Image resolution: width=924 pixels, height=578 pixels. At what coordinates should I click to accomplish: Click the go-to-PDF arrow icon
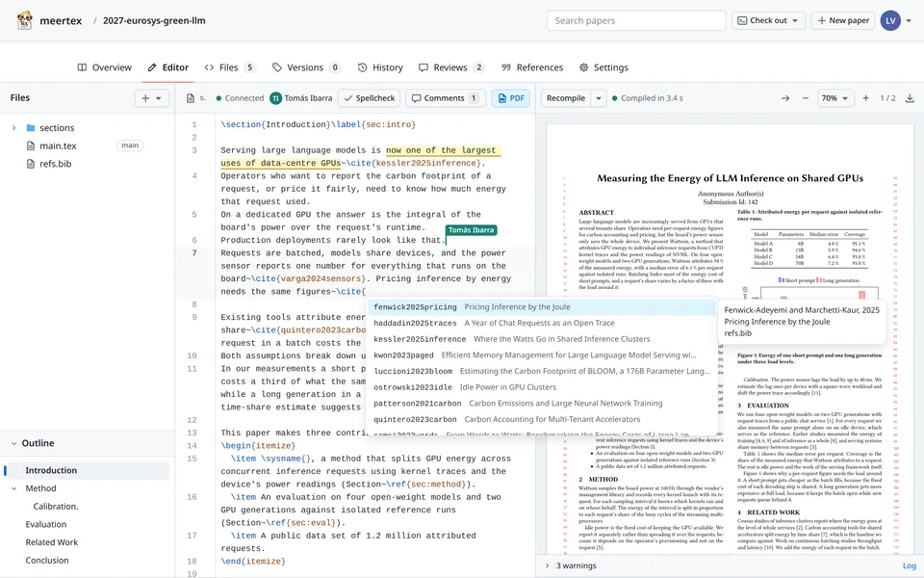(x=785, y=98)
